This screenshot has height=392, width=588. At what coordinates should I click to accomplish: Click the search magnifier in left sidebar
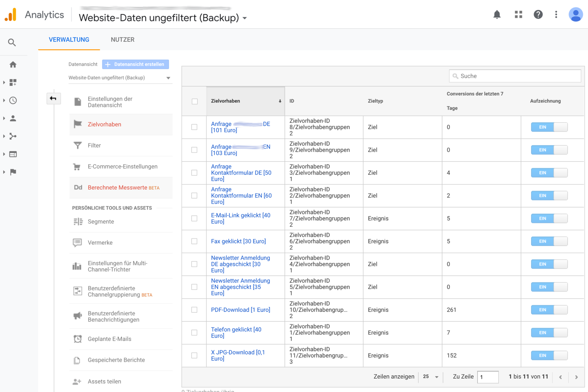(x=12, y=43)
